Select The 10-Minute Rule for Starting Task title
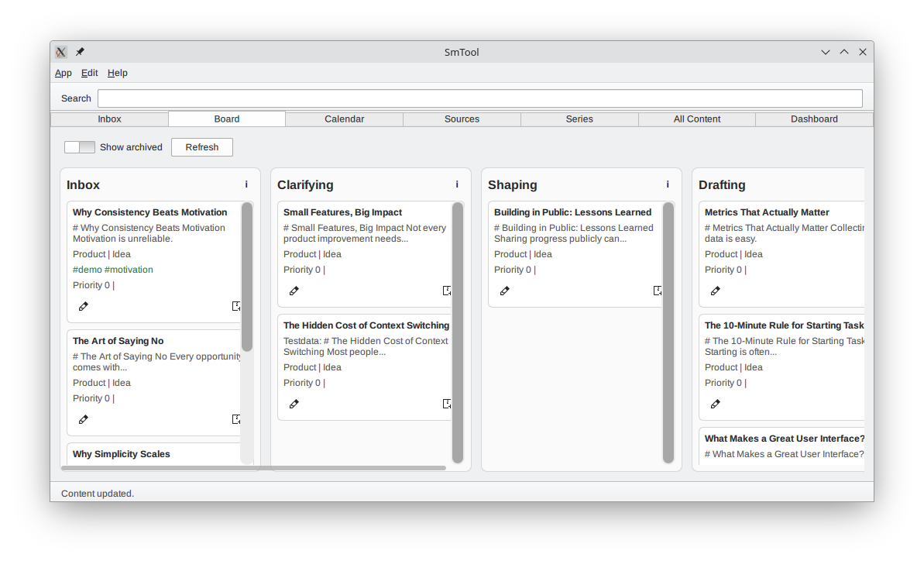Image resolution: width=924 pixels, height=561 pixels. [785, 325]
